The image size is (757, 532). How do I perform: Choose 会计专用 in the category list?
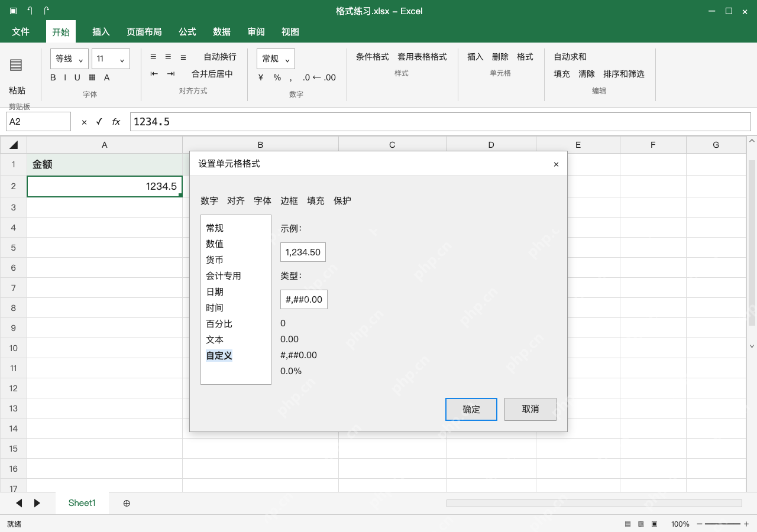click(x=224, y=276)
